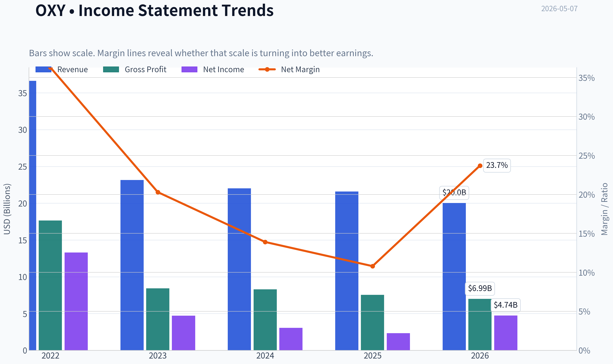Click the 2023 Gross Profit bar

tap(158, 319)
